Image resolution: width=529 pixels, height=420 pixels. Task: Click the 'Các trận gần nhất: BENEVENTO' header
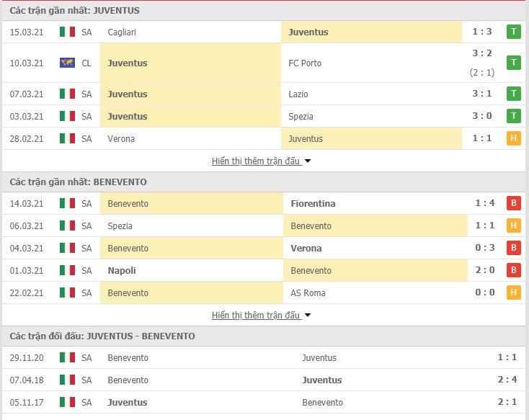click(78, 182)
